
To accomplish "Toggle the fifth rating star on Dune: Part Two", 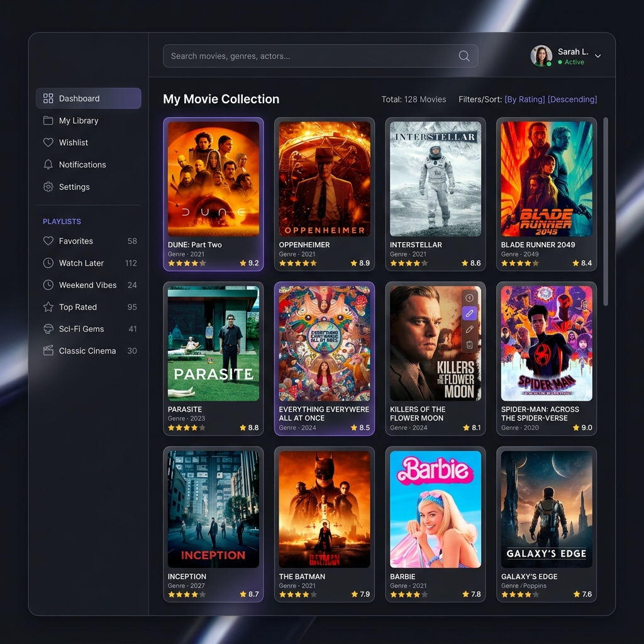I will click(203, 264).
